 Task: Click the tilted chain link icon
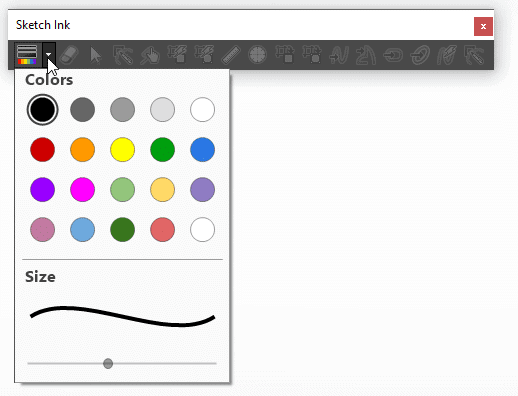pos(420,55)
